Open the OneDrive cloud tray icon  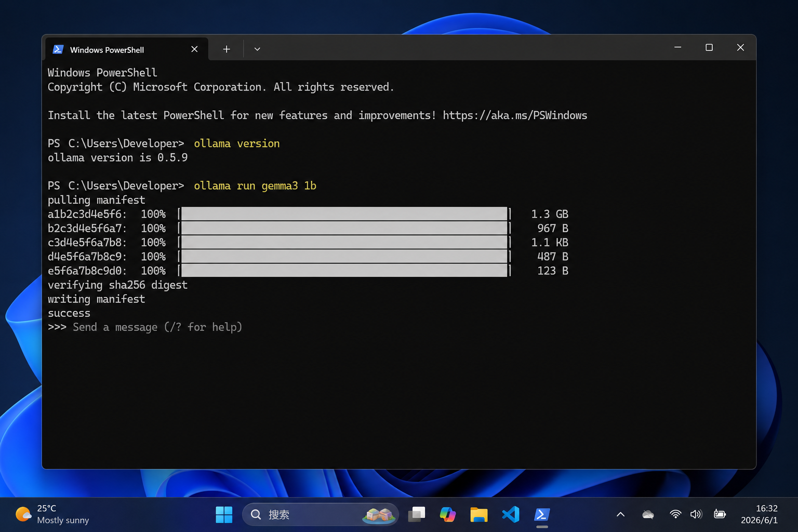(x=648, y=514)
